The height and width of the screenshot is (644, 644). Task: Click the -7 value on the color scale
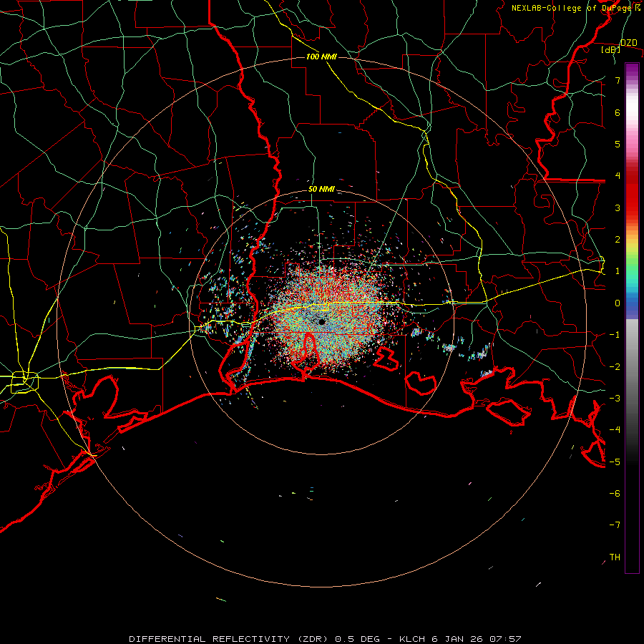tap(615, 525)
